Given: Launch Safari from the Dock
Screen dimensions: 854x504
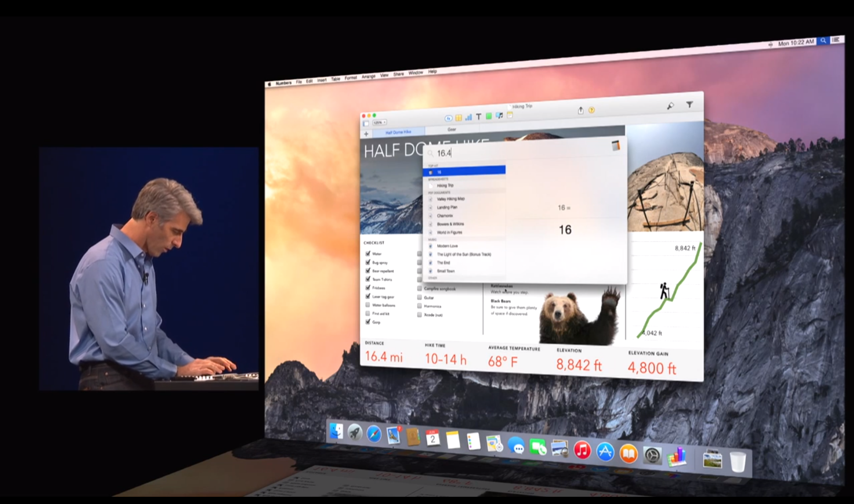Looking at the screenshot, I should 374,434.
